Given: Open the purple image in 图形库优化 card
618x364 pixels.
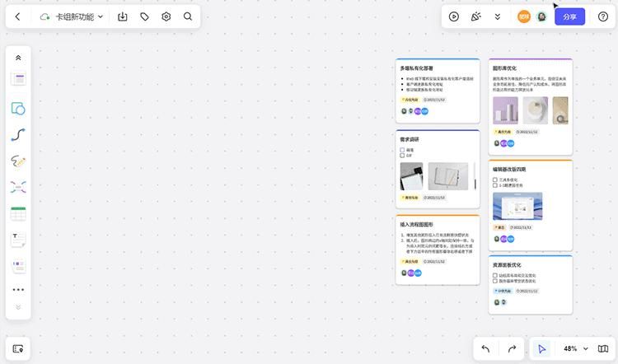Looking at the screenshot, I should [x=506, y=110].
